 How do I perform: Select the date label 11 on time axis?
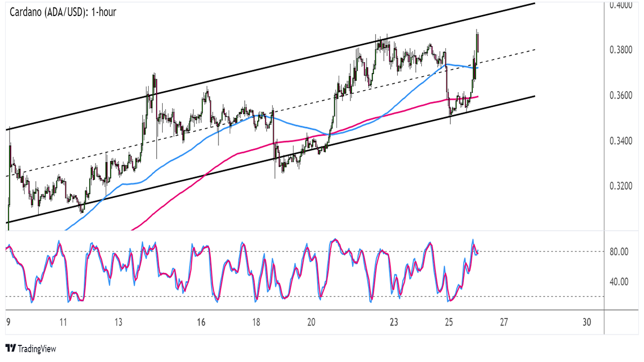coord(63,322)
